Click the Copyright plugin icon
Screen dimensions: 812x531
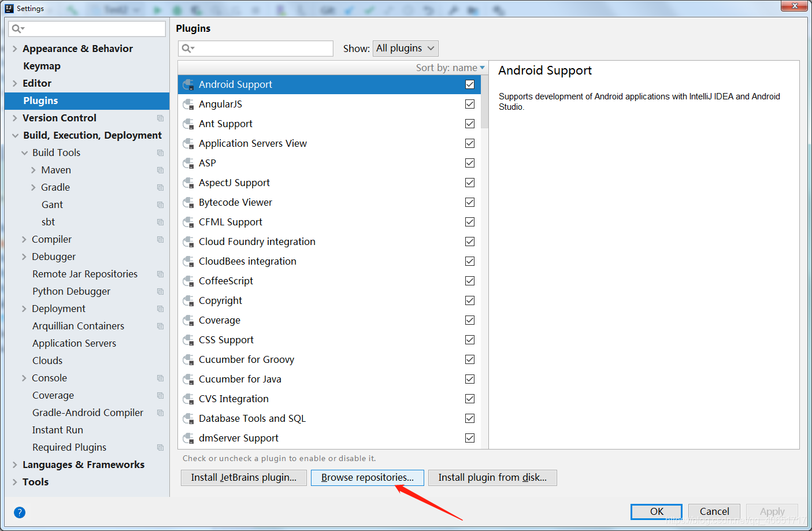click(188, 301)
